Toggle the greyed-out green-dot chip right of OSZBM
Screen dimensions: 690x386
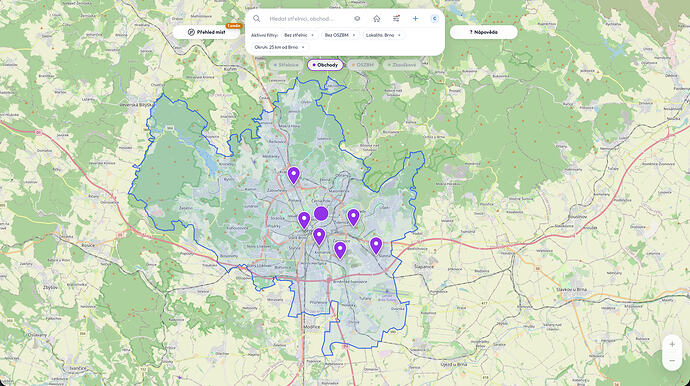coord(402,65)
